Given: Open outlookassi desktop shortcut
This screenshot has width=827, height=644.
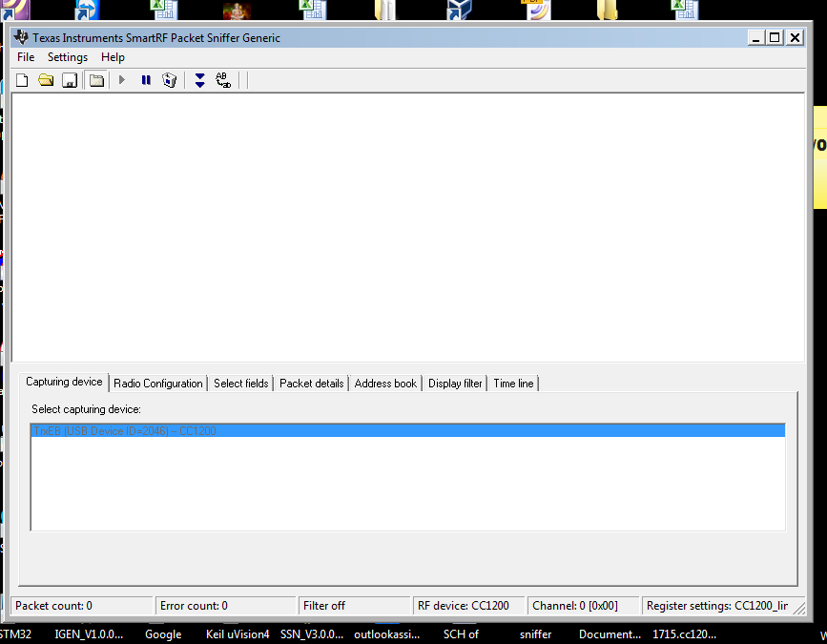Looking at the screenshot, I should [x=386, y=634].
